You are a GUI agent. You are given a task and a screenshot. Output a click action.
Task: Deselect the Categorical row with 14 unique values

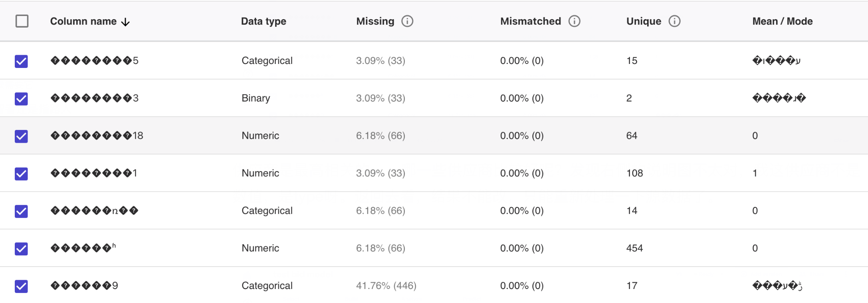(22, 211)
